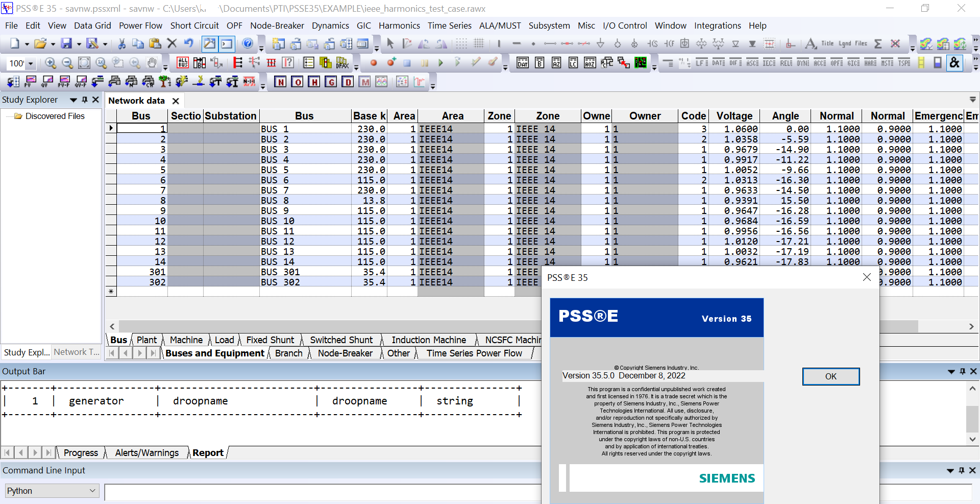
Task: Click the H toolbar icon
Action: pyautogui.click(x=314, y=82)
